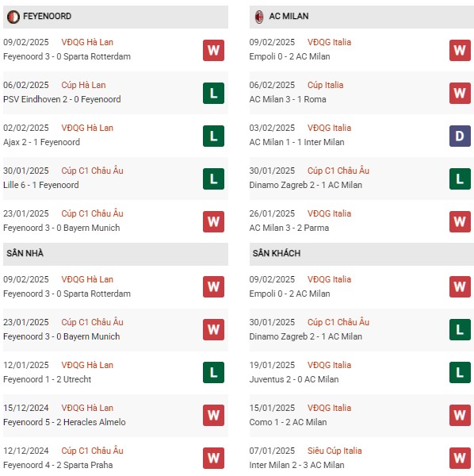The height and width of the screenshot is (476, 474).
Task: Open the Sân Khách section header
Action: click(361, 254)
